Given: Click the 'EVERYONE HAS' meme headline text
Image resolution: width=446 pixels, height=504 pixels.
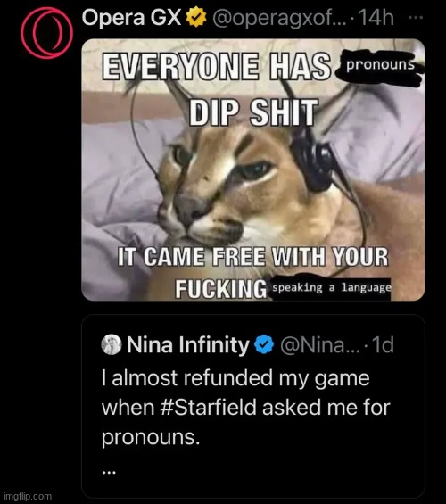Looking at the screenshot, I should (x=216, y=66).
